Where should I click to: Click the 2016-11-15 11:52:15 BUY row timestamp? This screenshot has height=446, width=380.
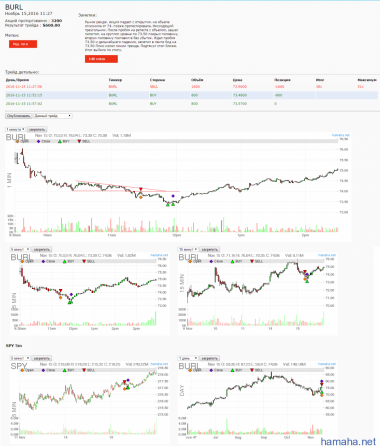[x=24, y=95]
